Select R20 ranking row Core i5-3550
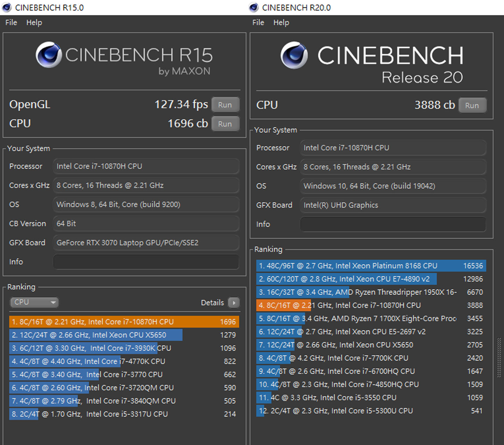504x445 pixels. coord(371,398)
